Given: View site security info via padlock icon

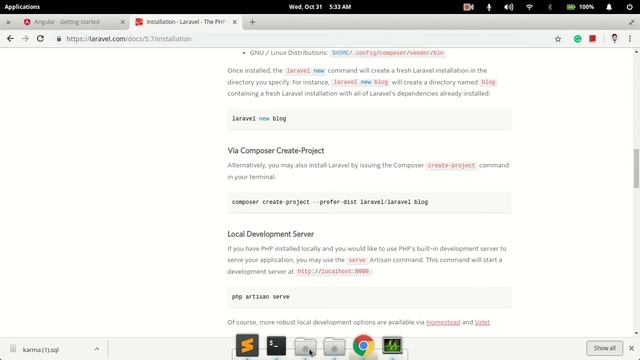Looking at the screenshot, I should click(59, 39).
